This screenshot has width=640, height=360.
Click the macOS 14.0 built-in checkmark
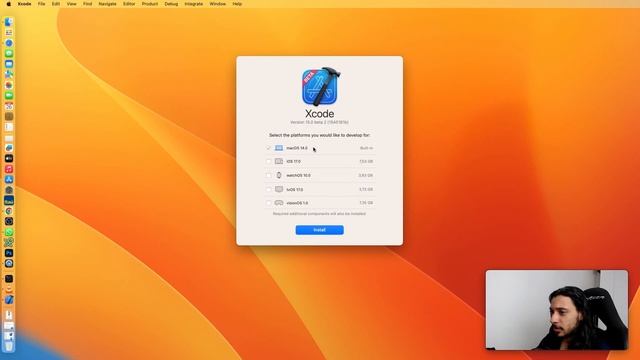tap(269, 148)
